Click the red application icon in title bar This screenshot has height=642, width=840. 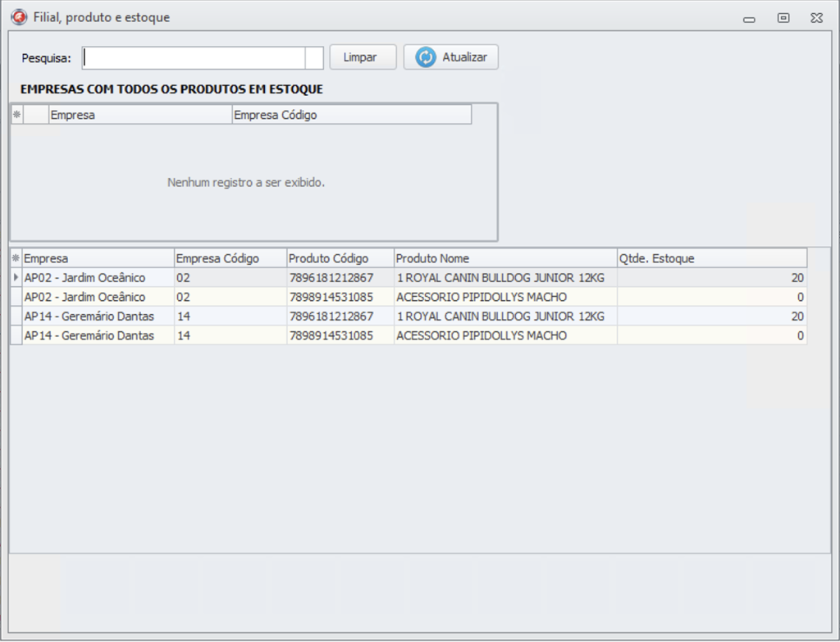[x=19, y=17]
